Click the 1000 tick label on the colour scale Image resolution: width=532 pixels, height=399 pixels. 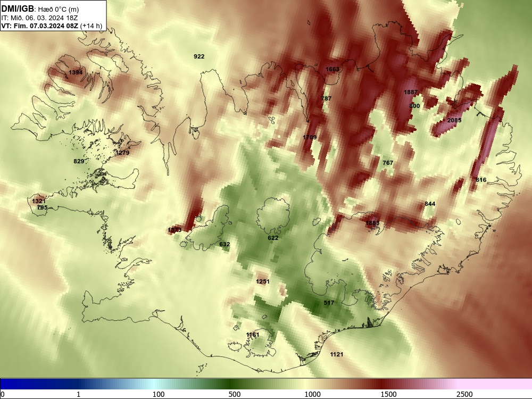312,394
